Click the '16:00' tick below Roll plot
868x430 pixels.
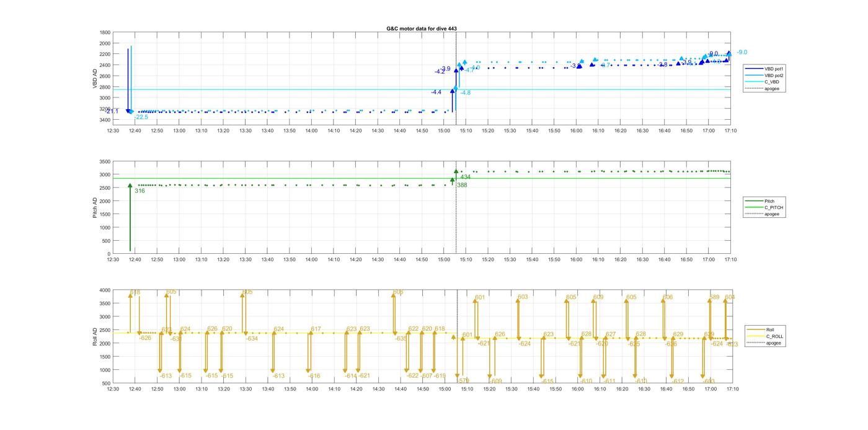point(578,389)
